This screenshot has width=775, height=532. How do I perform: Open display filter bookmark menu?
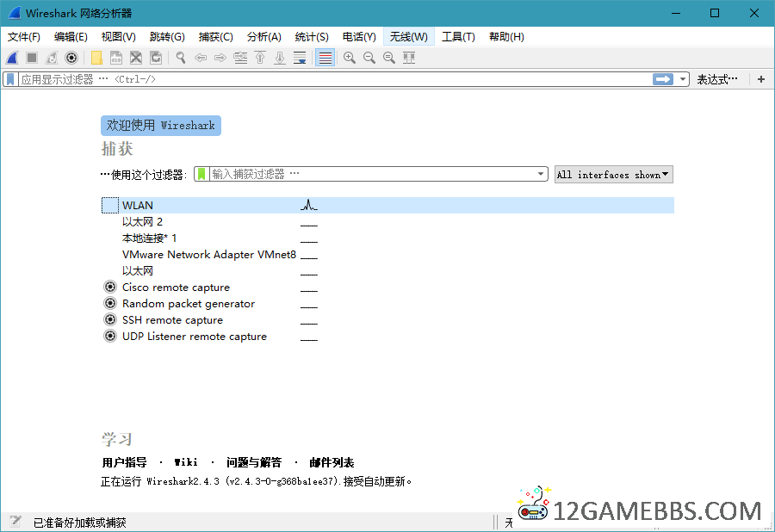coord(10,79)
